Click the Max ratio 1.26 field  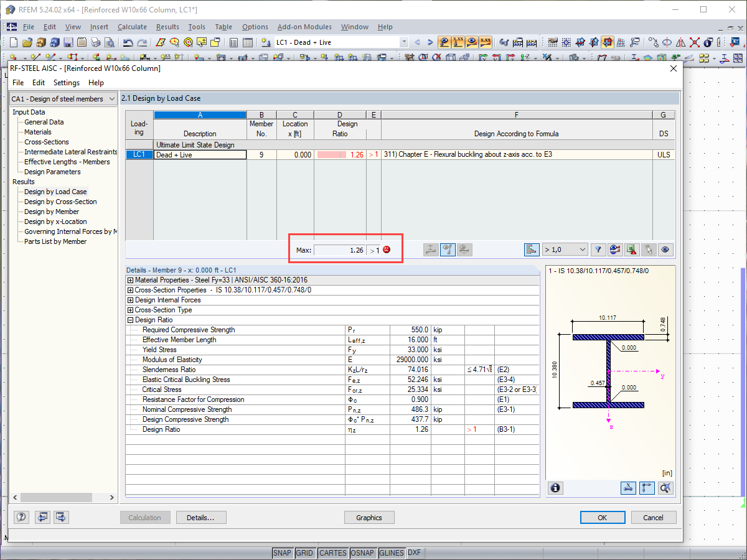click(x=340, y=250)
